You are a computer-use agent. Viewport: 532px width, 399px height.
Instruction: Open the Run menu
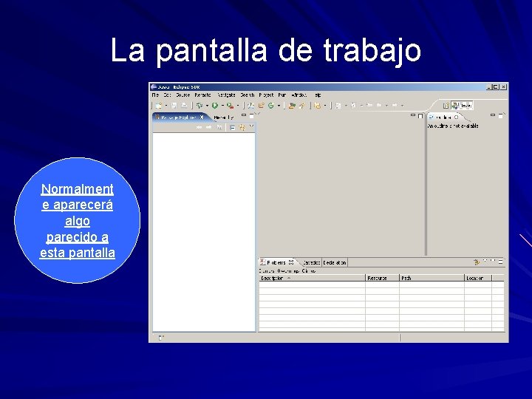(x=282, y=95)
